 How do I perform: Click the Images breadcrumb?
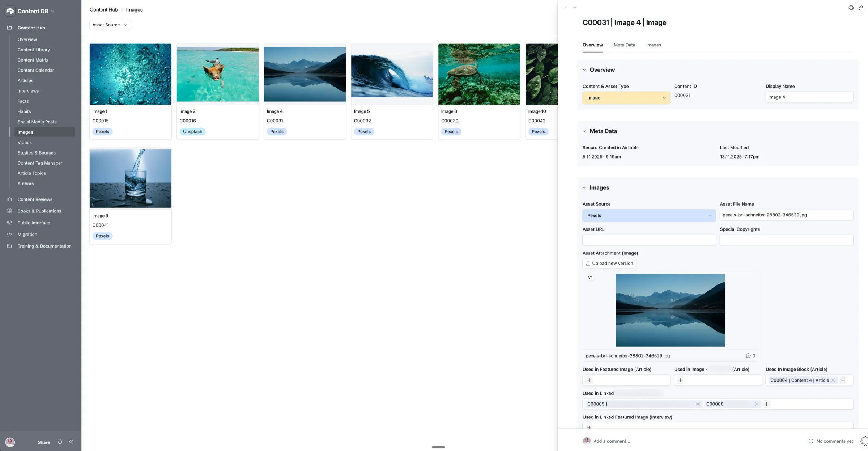(x=134, y=10)
